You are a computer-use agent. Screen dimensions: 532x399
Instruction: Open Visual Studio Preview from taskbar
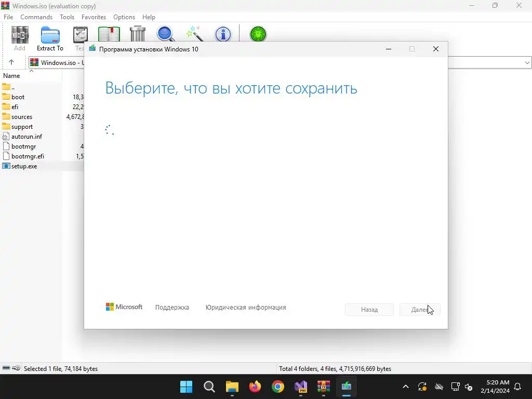pos(301,387)
